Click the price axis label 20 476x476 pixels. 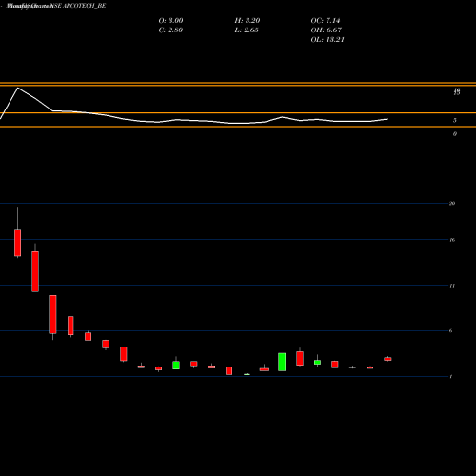pyautogui.click(x=452, y=203)
